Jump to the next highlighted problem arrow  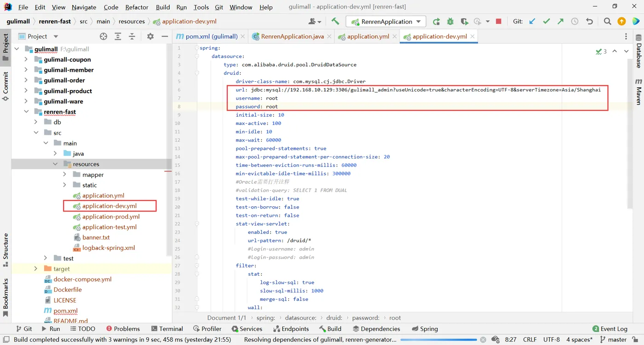626,51
